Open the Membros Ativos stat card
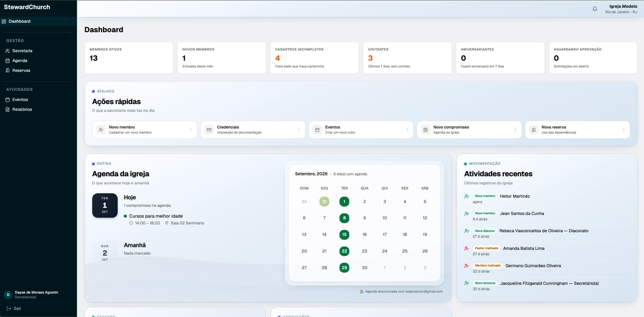This screenshot has width=644, height=317. [x=129, y=58]
